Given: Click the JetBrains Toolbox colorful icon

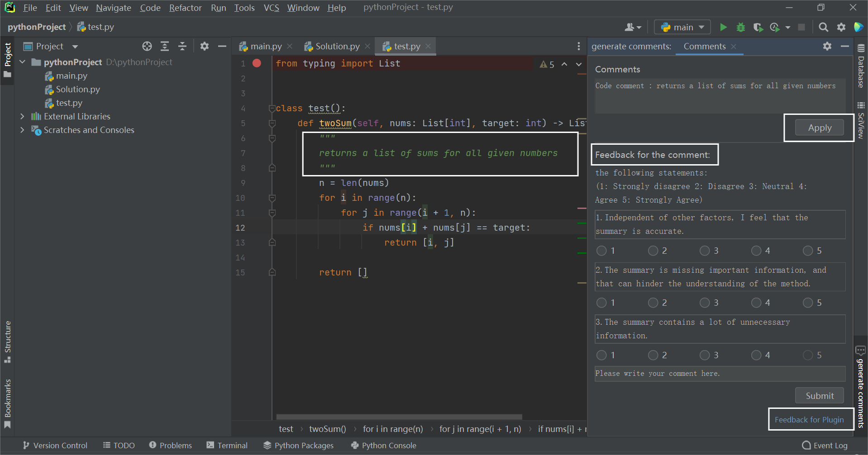Looking at the screenshot, I should click(858, 27).
